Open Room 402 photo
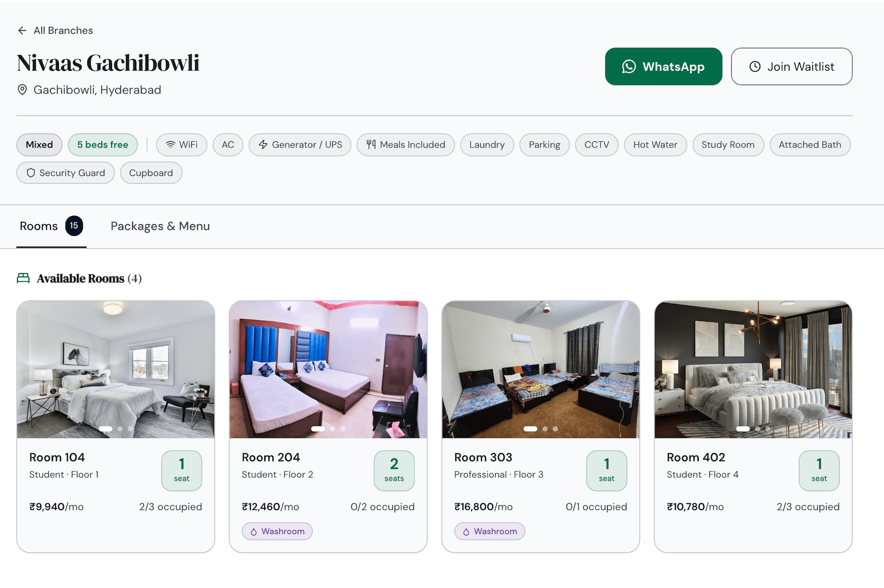 tap(753, 369)
